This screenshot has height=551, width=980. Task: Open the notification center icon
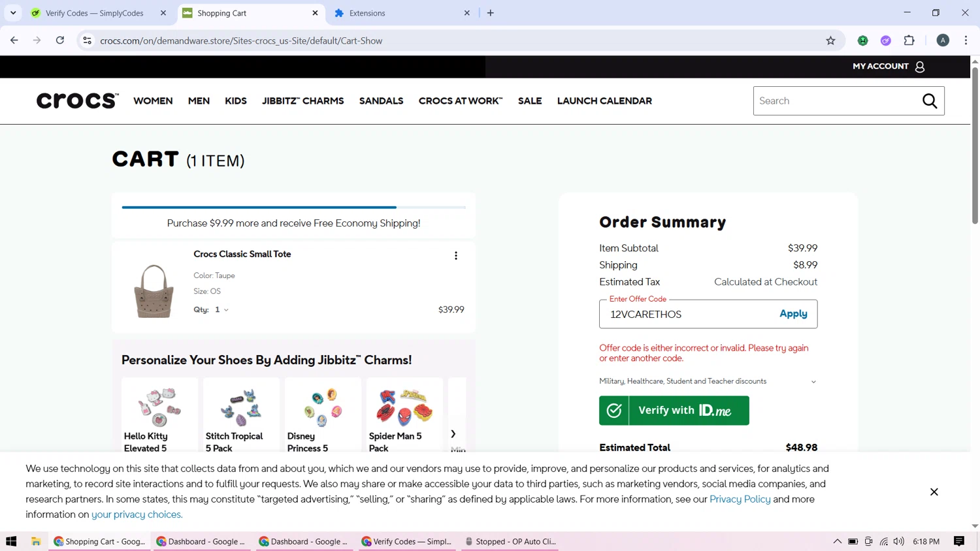tap(959, 541)
